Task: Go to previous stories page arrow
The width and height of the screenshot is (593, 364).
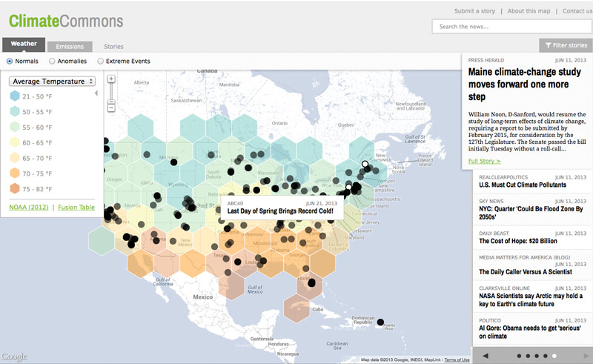Action: [x=486, y=356]
